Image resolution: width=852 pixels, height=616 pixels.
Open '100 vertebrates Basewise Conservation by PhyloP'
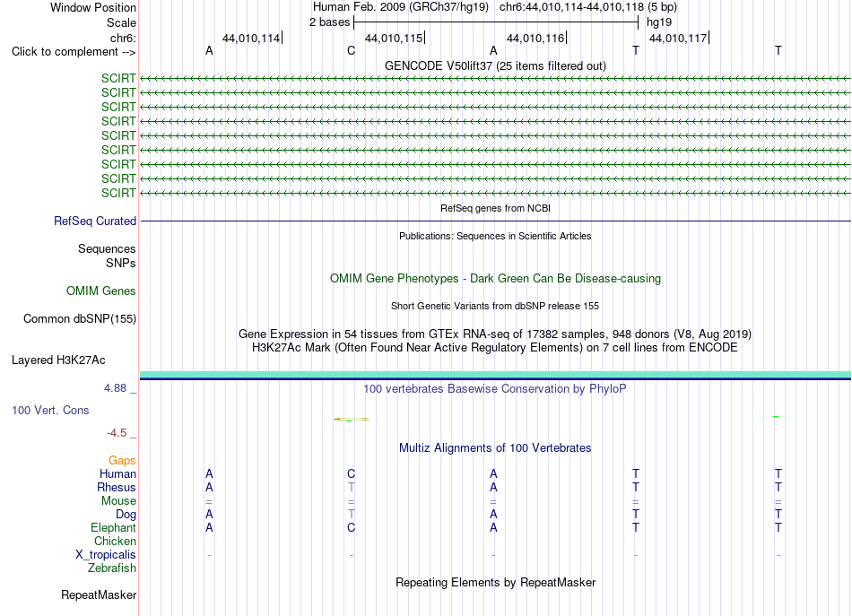(x=495, y=389)
